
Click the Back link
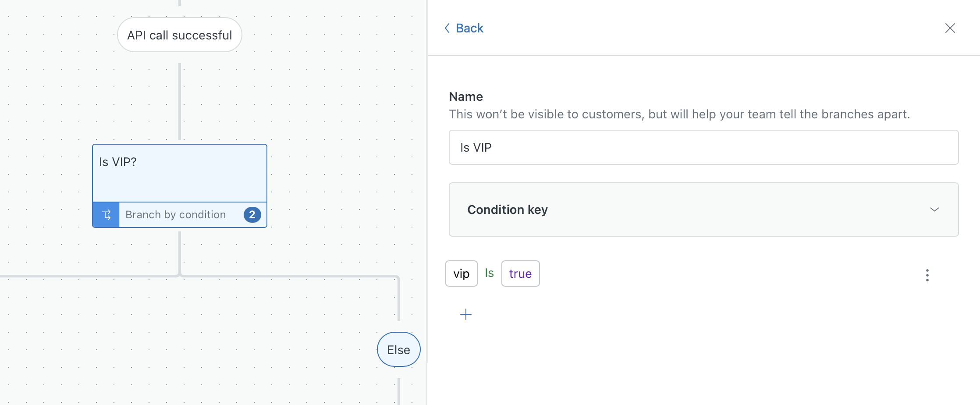point(469,28)
